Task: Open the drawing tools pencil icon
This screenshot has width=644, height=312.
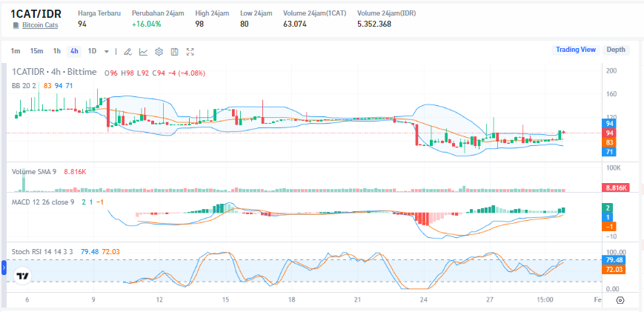Action: (x=127, y=52)
